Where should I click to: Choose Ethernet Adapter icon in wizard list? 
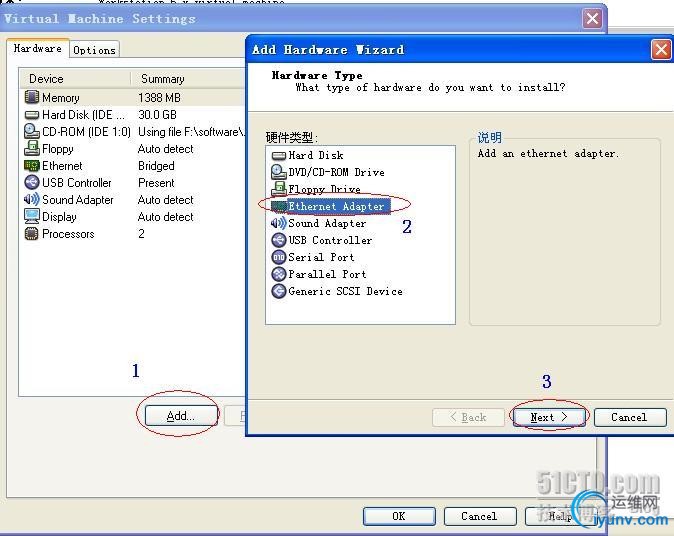coord(279,206)
